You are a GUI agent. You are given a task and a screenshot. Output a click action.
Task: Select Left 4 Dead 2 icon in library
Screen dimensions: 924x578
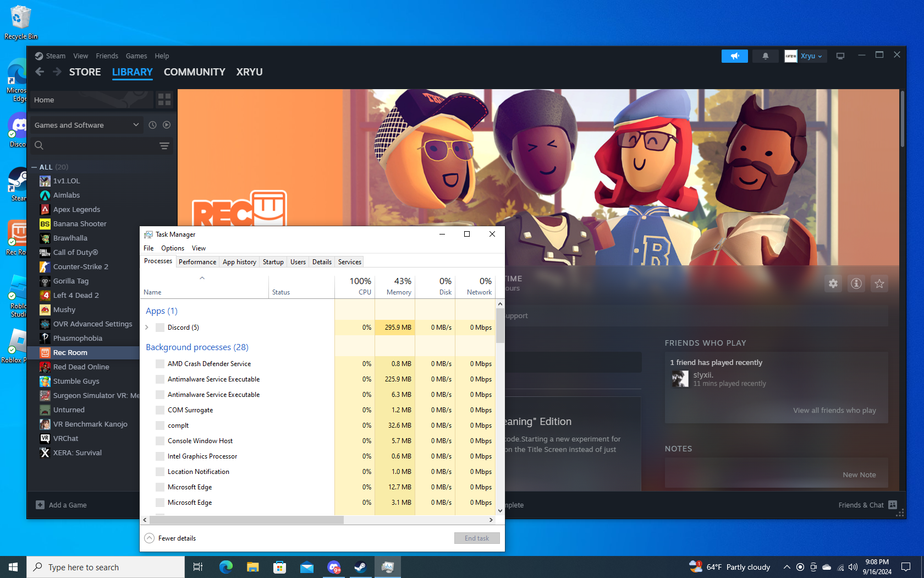coord(45,295)
